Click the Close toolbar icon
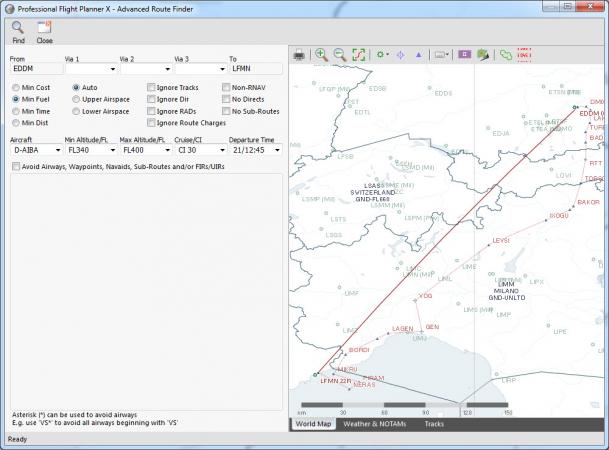The image size is (609, 450). click(44, 28)
